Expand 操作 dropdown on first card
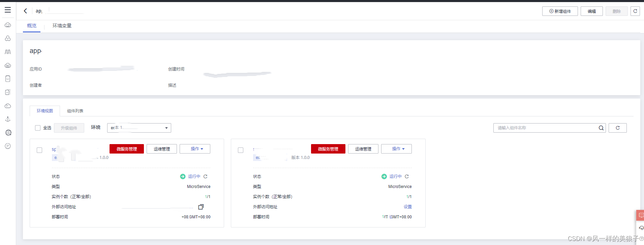 [195, 149]
